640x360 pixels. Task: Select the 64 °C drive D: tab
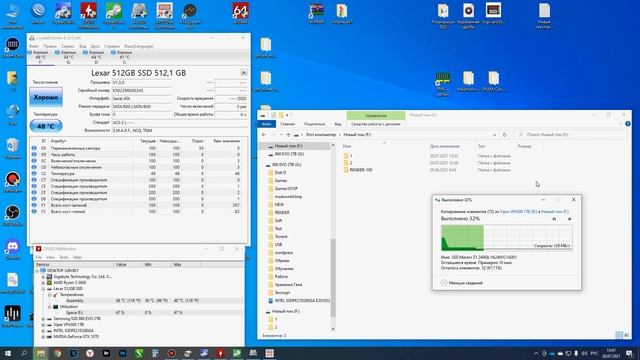96,58
